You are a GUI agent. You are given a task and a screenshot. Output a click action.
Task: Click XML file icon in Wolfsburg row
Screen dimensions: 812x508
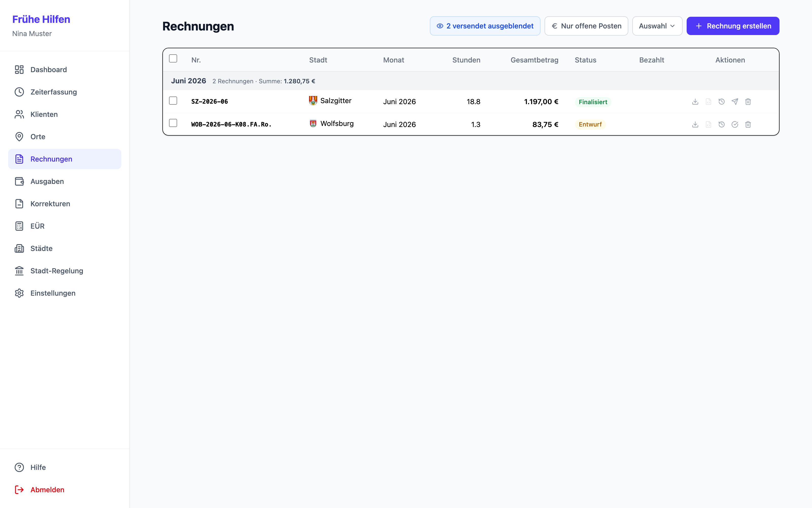click(708, 124)
